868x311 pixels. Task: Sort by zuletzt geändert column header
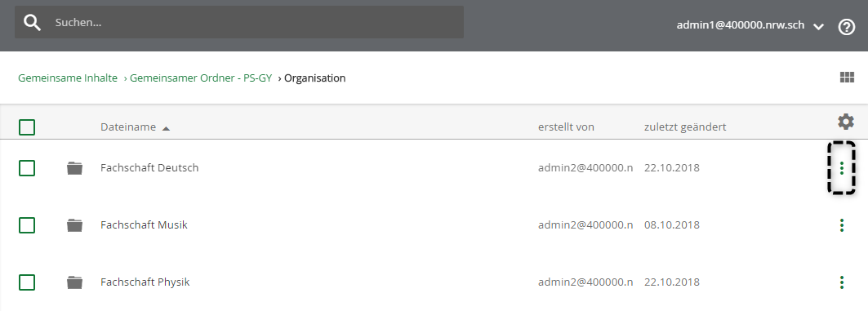pos(685,127)
